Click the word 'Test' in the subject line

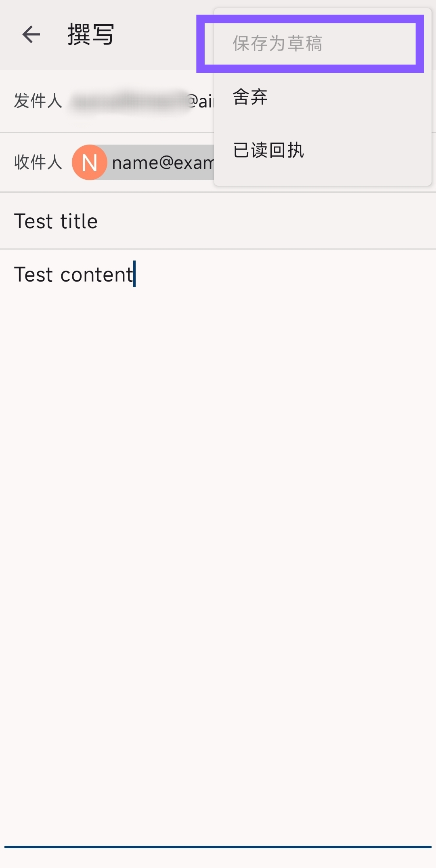34,221
